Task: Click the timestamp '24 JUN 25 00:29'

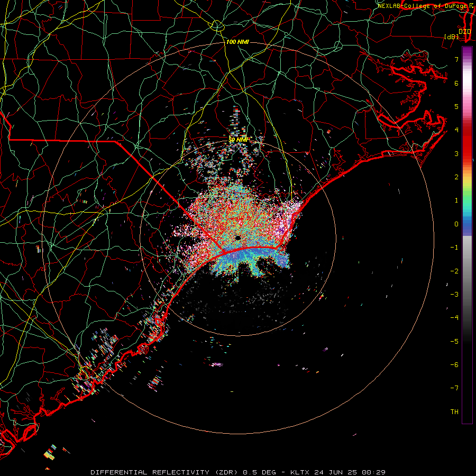Action: (349, 472)
